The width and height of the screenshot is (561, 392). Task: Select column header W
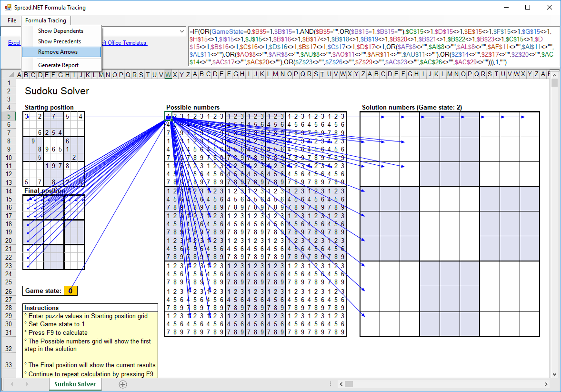pyautogui.click(x=168, y=74)
